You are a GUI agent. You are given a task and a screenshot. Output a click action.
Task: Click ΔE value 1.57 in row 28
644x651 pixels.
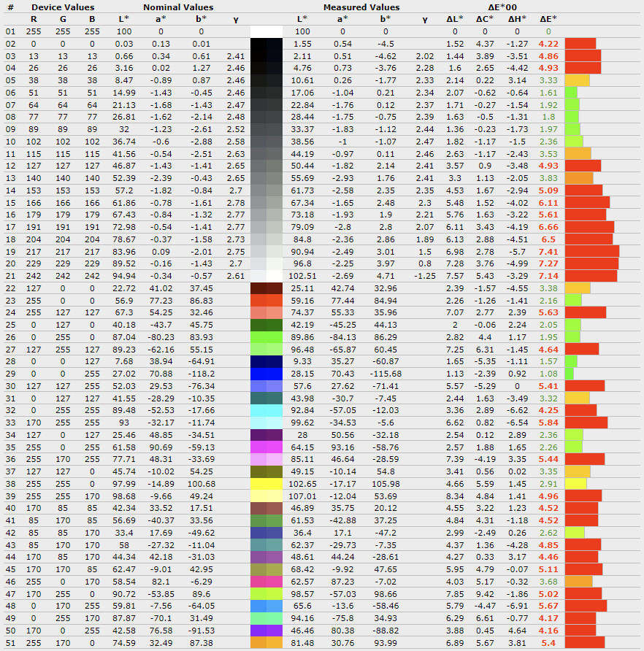(x=548, y=361)
